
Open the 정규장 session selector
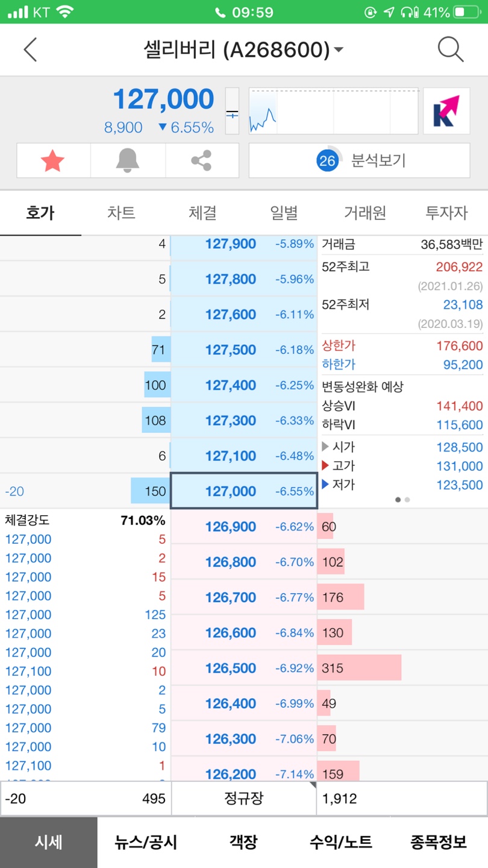pos(244,799)
